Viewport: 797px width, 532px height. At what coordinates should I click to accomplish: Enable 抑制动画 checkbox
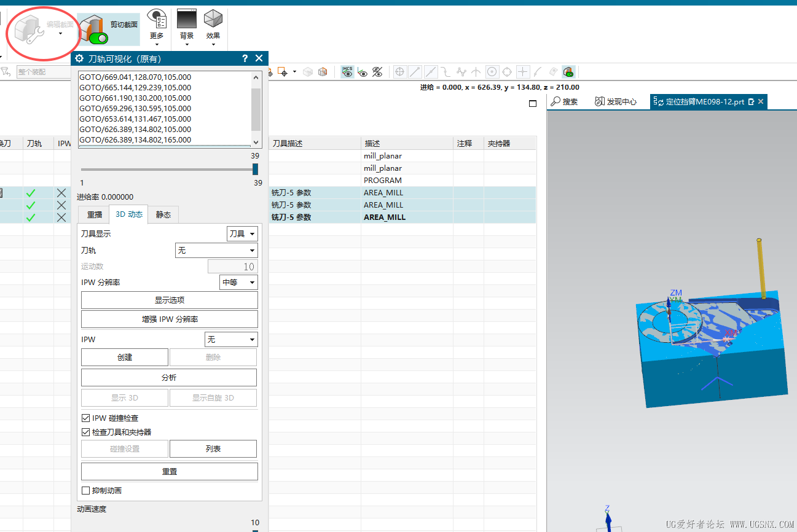pyautogui.click(x=86, y=490)
